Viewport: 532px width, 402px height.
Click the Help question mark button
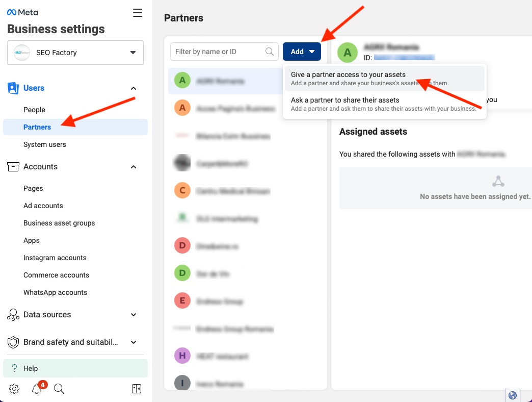coord(75,368)
